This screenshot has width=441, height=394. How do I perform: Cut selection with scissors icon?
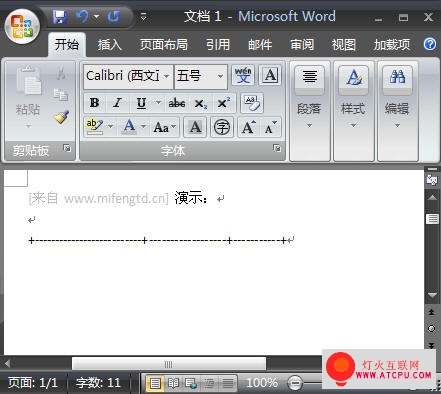61,73
